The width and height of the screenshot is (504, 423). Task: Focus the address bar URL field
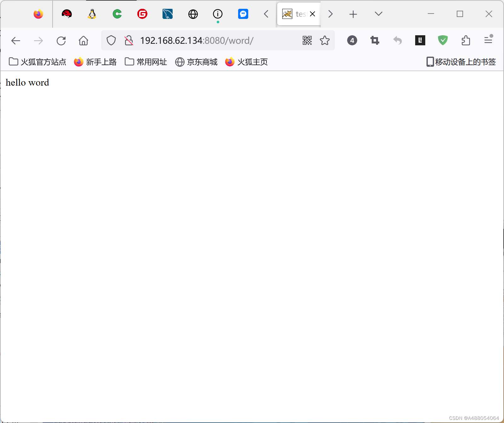217,41
